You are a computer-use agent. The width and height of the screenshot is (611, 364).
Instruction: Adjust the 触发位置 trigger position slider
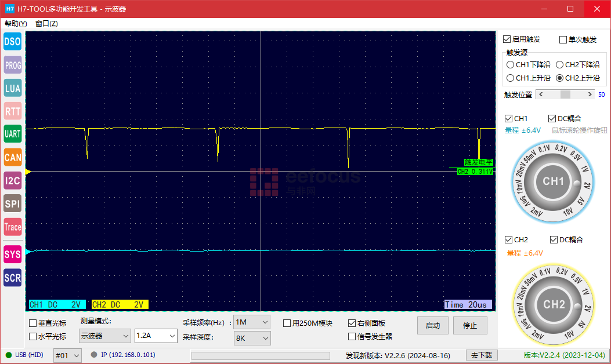[566, 94]
